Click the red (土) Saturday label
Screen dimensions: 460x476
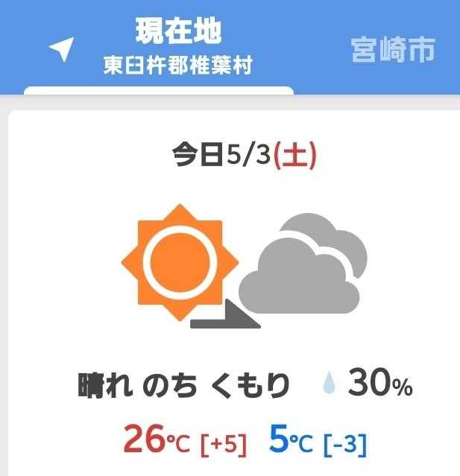pyautogui.click(x=294, y=156)
